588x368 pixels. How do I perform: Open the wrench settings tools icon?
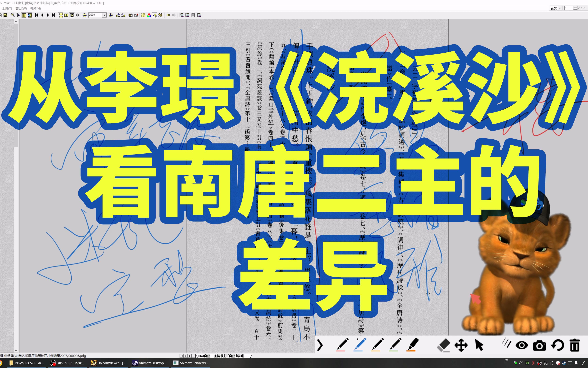pos(160,15)
